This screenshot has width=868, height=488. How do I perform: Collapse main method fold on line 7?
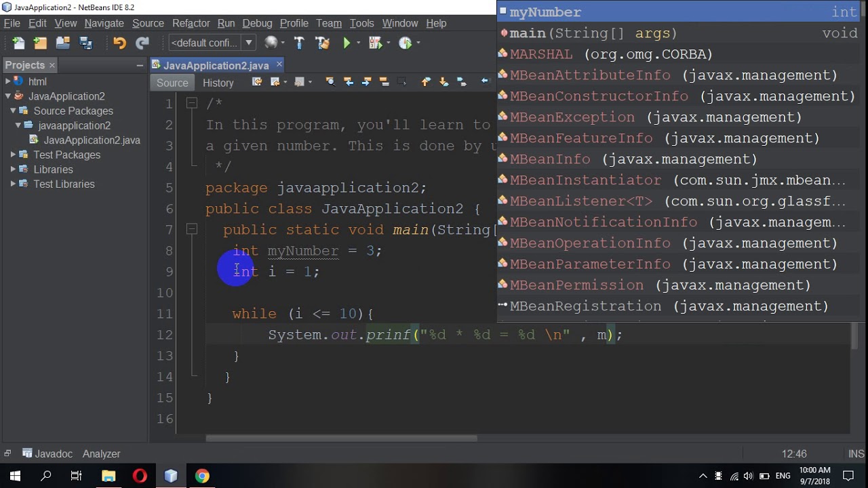pos(192,230)
